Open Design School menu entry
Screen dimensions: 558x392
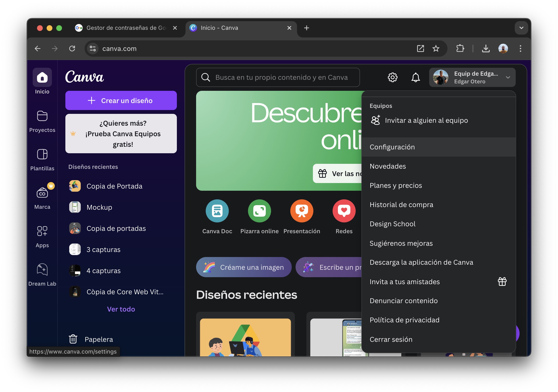(x=439, y=224)
